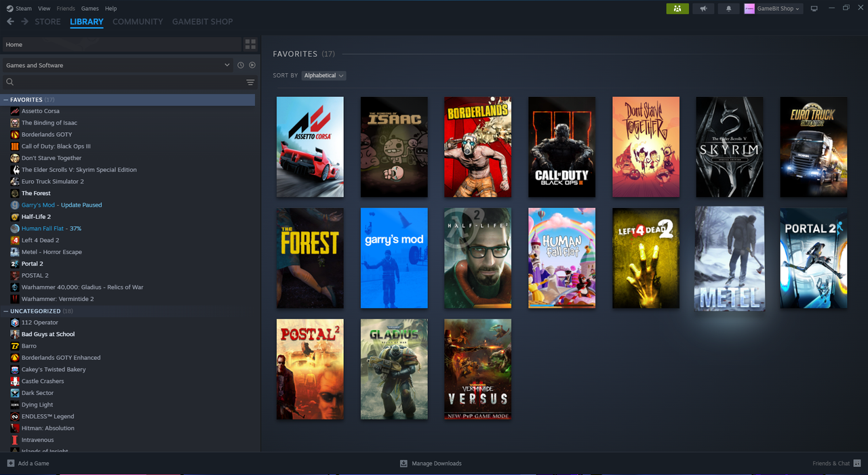Select Borderlands GOTY Enhanced in sidebar

pos(61,358)
